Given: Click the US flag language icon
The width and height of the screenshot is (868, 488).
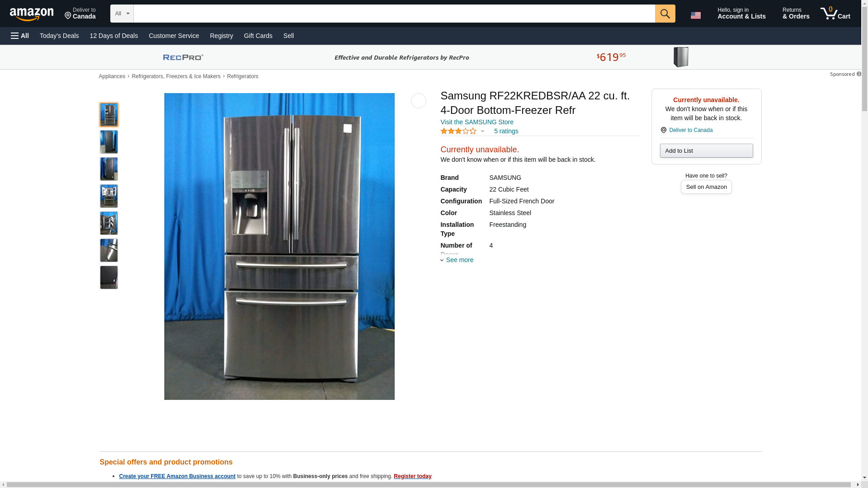Looking at the screenshot, I should [695, 15].
